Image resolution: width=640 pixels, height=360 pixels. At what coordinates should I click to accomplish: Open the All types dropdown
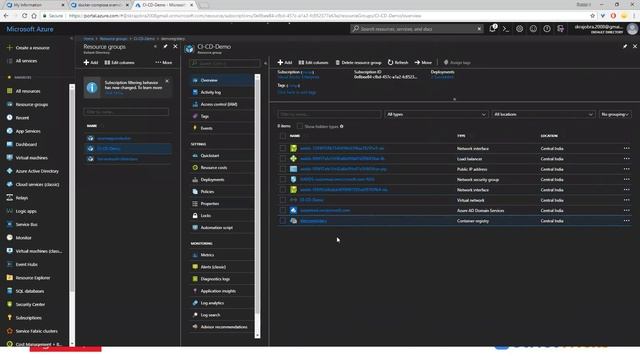(436, 114)
